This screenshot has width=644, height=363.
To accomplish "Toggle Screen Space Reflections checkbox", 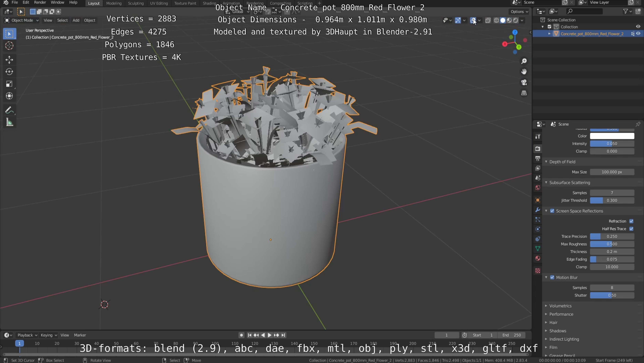I will coord(552,211).
